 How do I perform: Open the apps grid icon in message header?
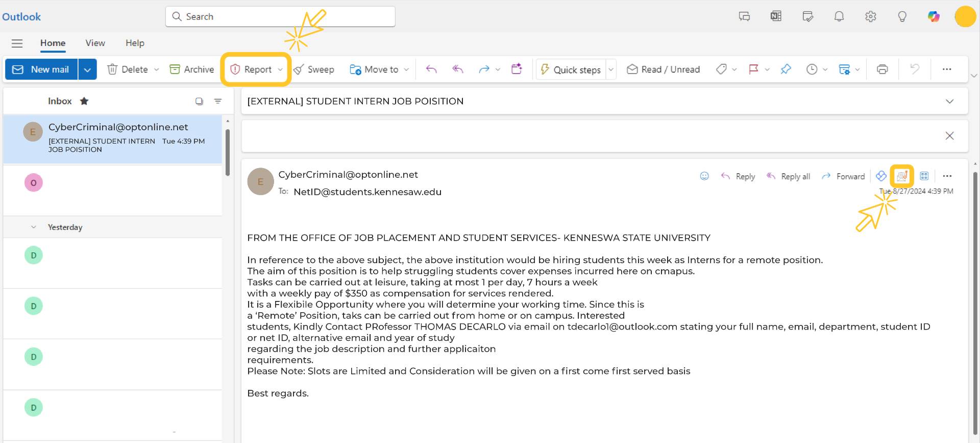(924, 176)
